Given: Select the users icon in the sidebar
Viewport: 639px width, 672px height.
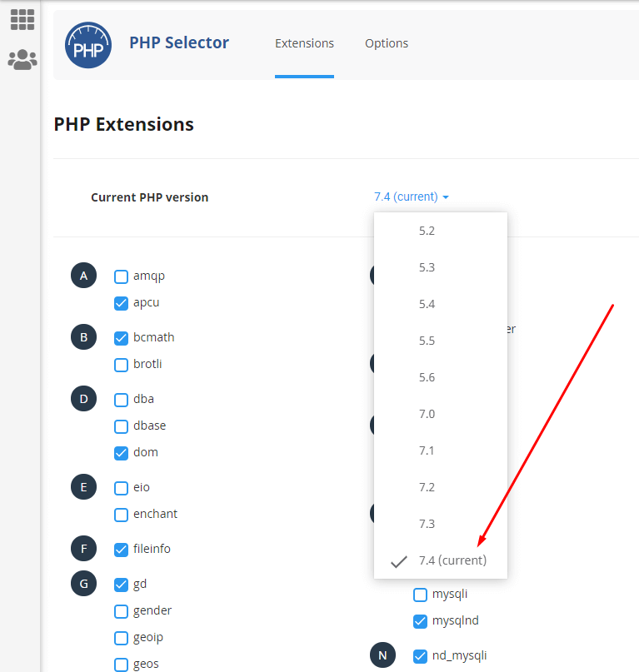Looking at the screenshot, I should coord(21,58).
